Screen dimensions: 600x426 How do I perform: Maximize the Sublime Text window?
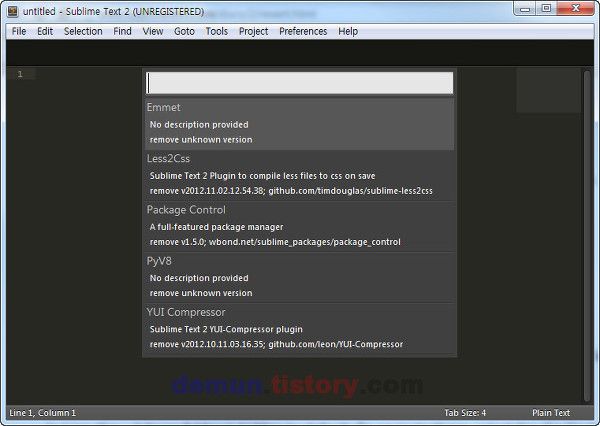[x=546, y=8]
